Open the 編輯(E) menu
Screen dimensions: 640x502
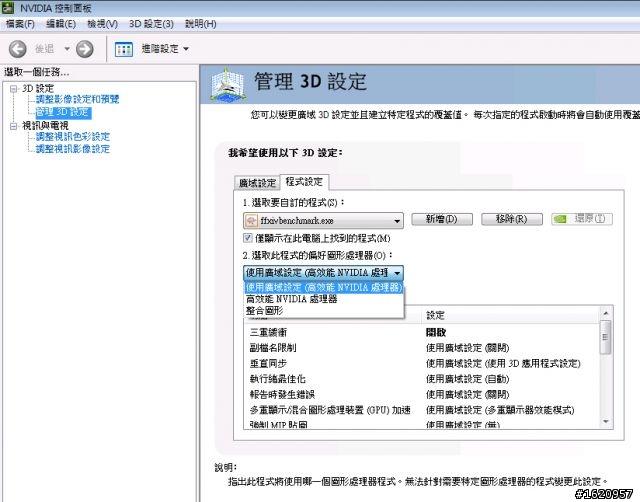tap(61, 24)
